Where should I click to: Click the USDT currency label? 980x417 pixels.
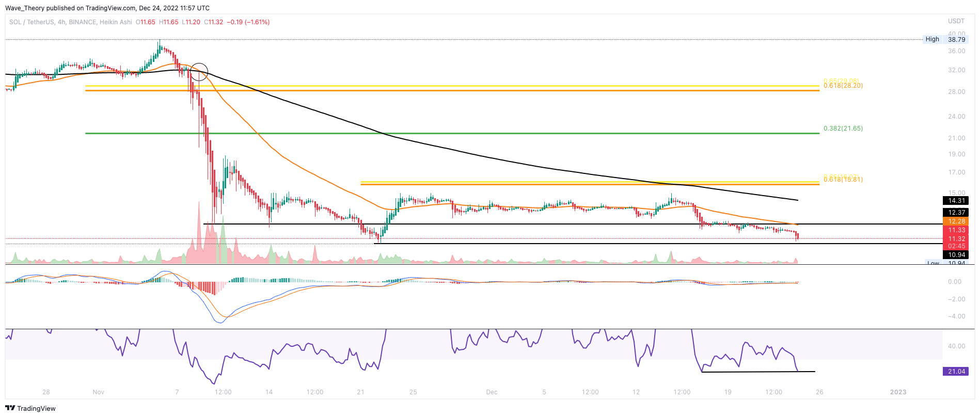(956, 21)
